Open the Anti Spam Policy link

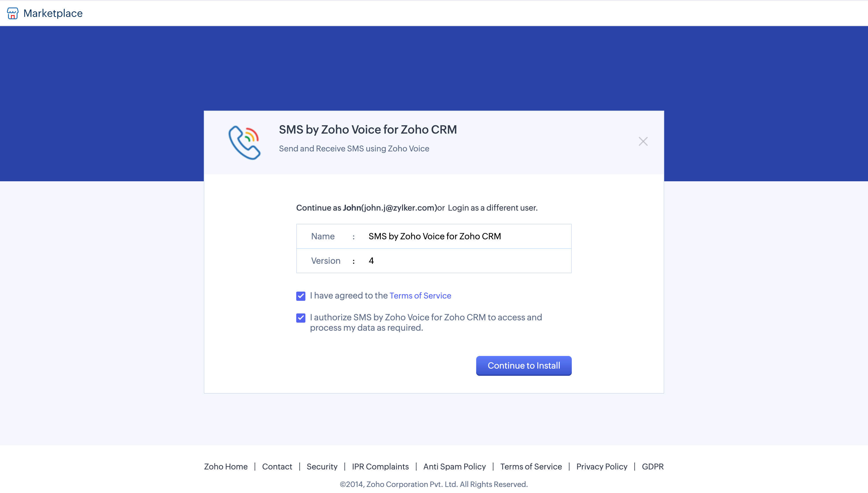pos(454,466)
